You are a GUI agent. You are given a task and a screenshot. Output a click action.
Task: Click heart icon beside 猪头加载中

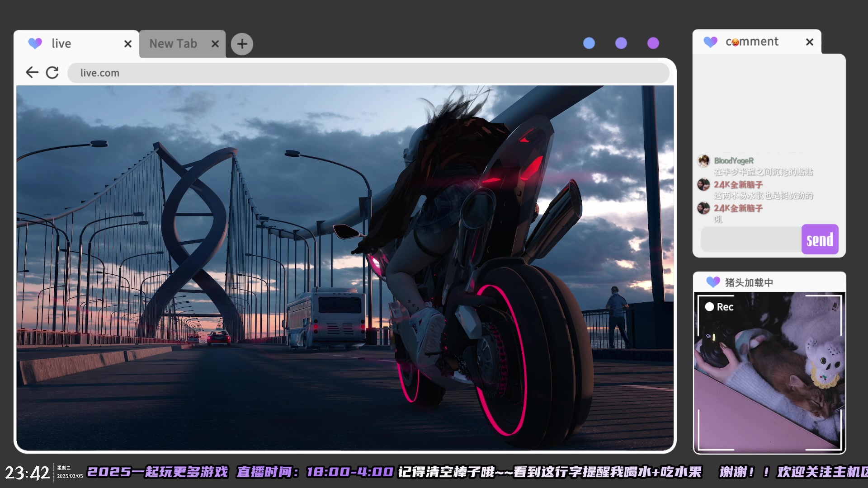[713, 282]
